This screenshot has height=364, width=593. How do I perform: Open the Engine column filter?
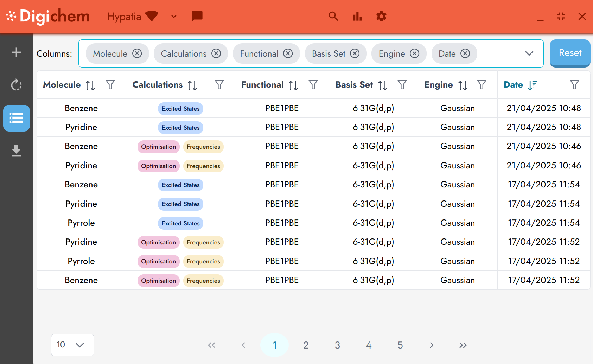482,84
